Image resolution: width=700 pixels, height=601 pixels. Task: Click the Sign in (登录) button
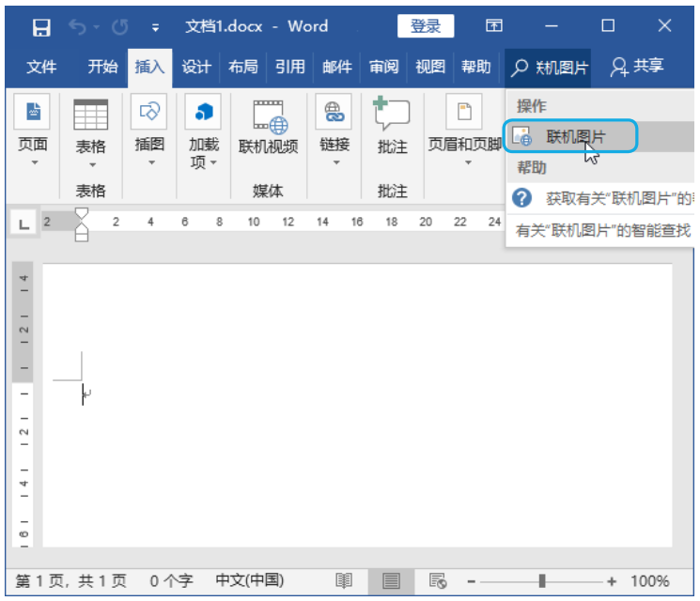(426, 26)
